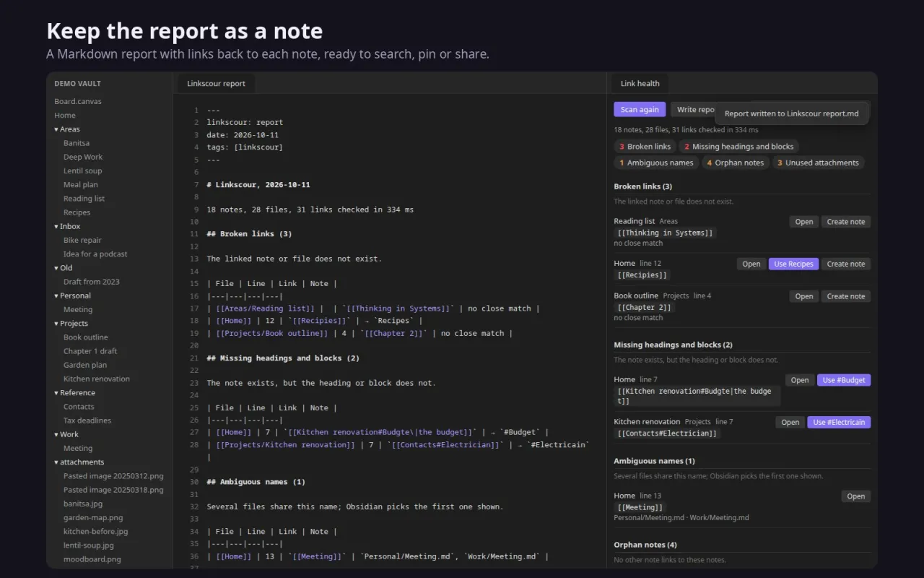Create note for [[Thinking in Systems]]
The height and width of the screenshot is (578, 924).
(846, 222)
